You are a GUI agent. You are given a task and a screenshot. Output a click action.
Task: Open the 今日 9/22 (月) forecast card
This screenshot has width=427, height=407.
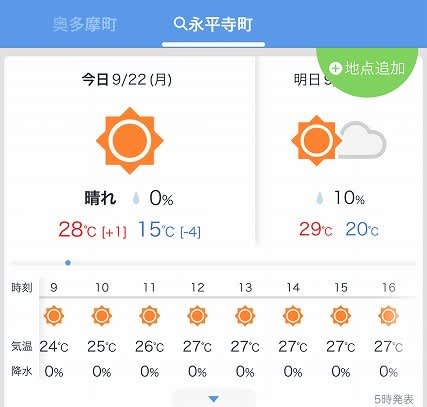coord(129,152)
